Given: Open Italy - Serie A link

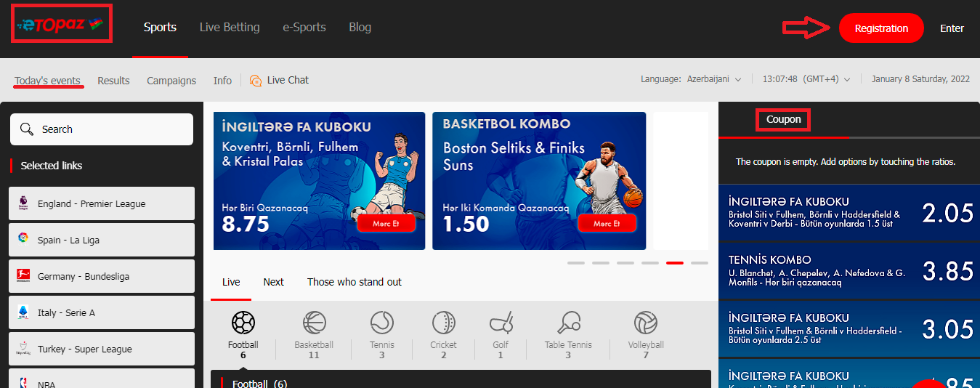Looking at the screenshot, I should coord(102,312).
